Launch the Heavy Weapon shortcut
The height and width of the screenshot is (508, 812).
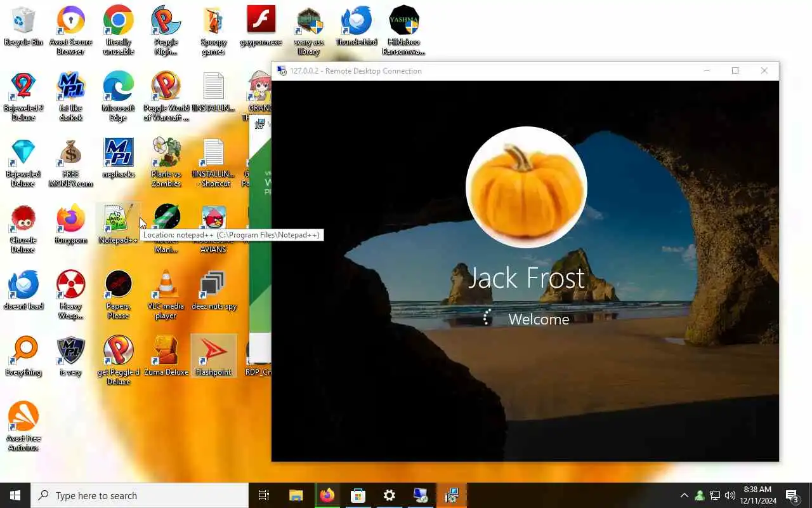[70, 295]
